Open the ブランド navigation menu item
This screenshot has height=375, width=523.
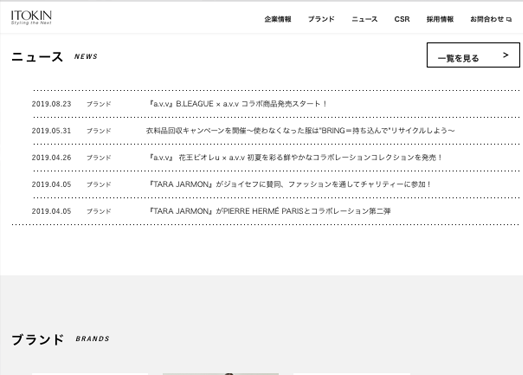(321, 19)
